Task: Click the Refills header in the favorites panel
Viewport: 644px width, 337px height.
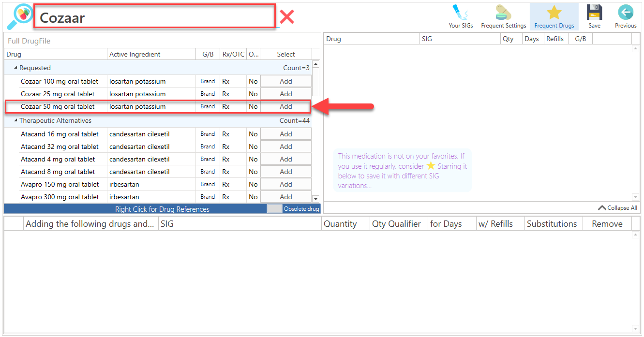Action: (556, 39)
